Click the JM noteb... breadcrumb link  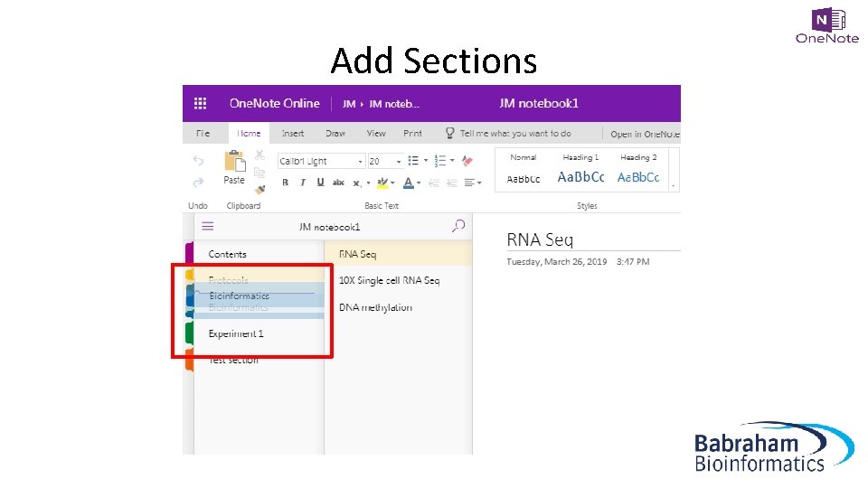coord(394,104)
